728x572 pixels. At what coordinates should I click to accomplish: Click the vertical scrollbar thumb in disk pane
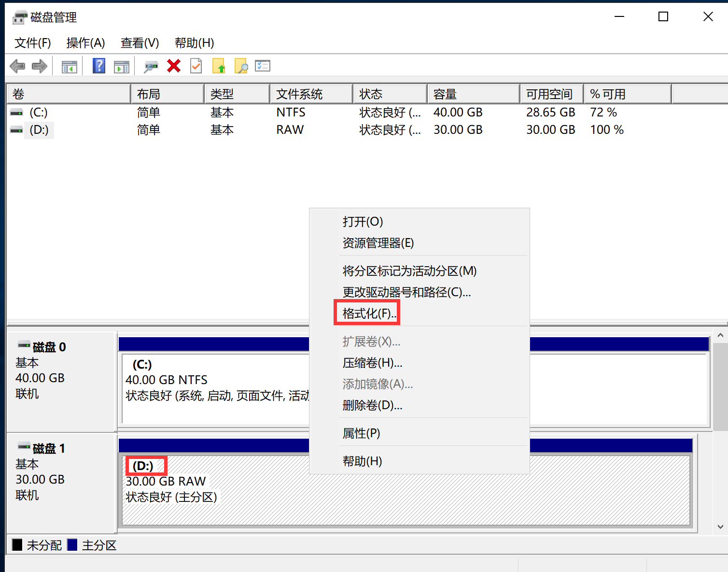click(x=720, y=386)
